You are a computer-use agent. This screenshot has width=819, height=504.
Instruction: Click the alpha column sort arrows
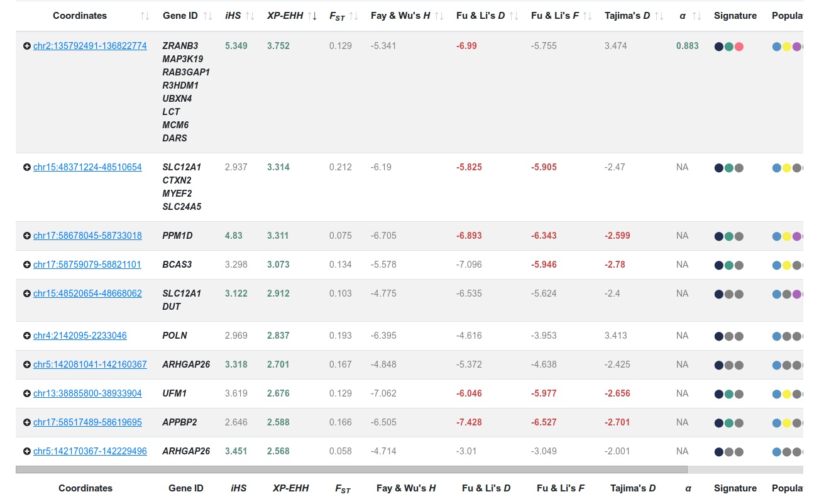696,16
